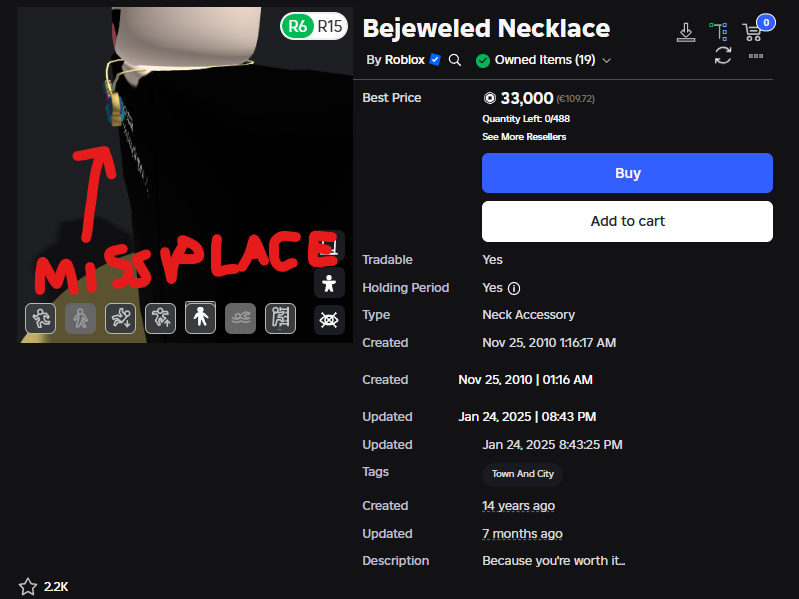This screenshot has width=799, height=599.
Task: Switch avatar preview to R15
Action: click(330, 26)
